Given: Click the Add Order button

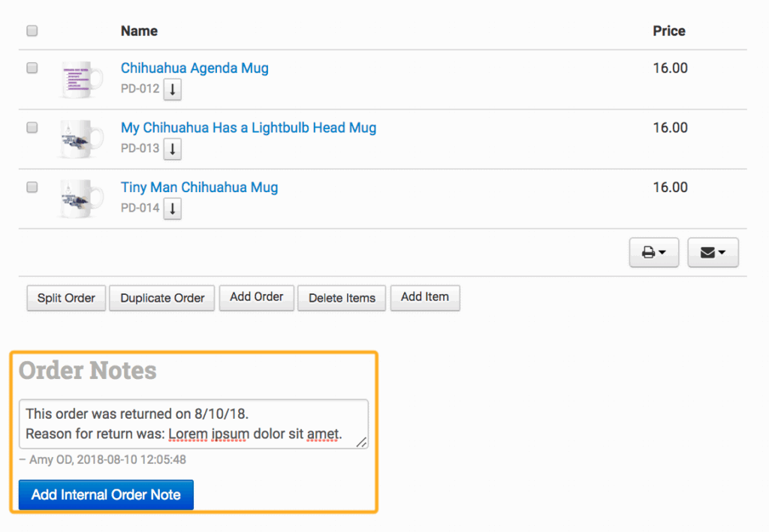Looking at the screenshot, I should point(256,297).
